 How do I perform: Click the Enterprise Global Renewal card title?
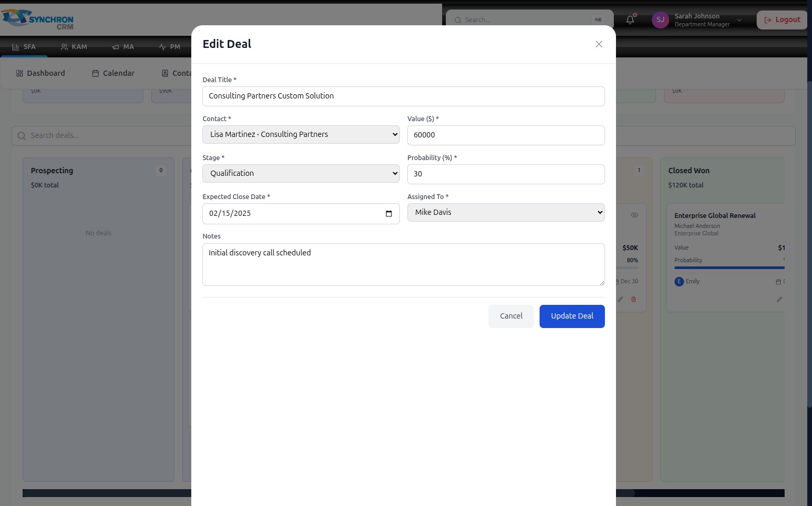715,216
